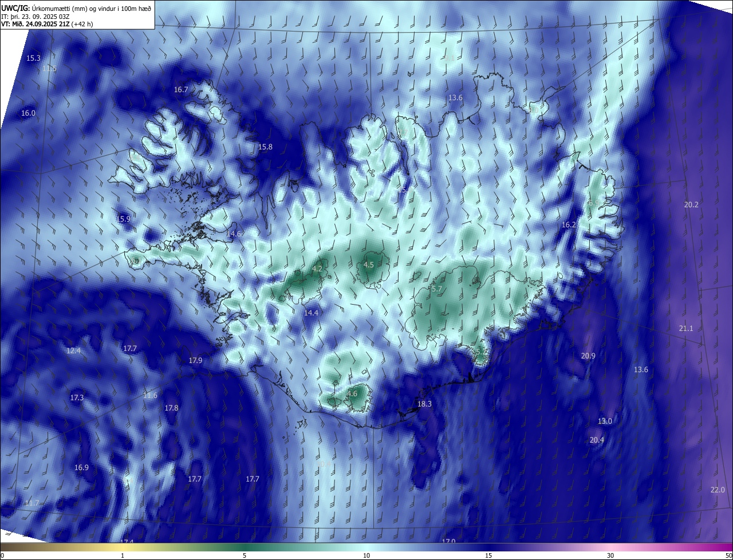Click the 16.0 value label

[x=28, y=113]
